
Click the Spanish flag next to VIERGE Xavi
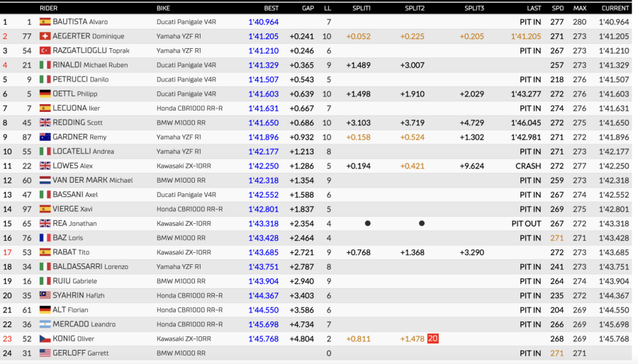[x=45, y=209]
